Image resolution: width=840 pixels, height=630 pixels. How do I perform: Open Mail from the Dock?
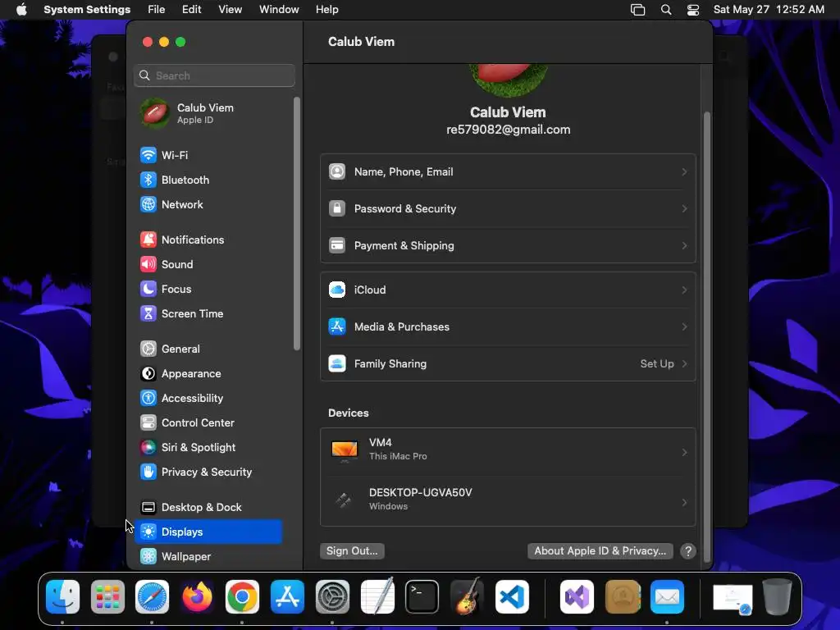(668, 597)
